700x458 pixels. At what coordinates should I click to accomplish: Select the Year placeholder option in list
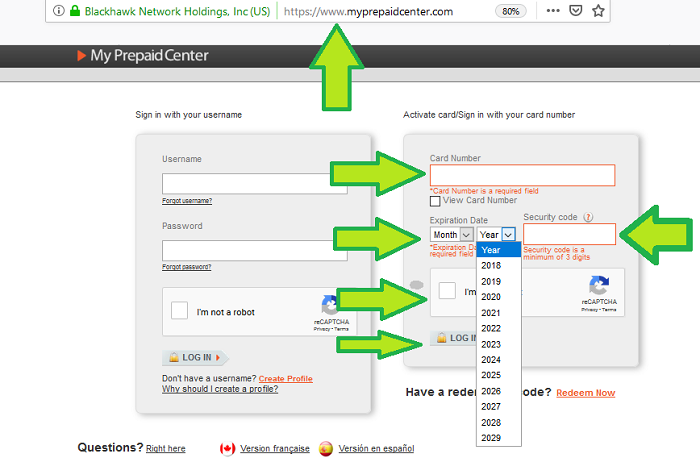[x=499, y=250]
